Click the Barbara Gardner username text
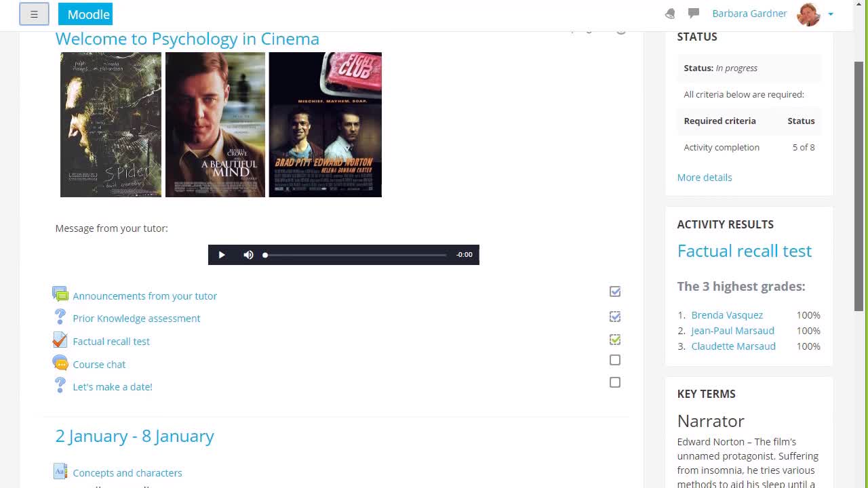The height and width of the screenshot is (488, 868). 749,14
